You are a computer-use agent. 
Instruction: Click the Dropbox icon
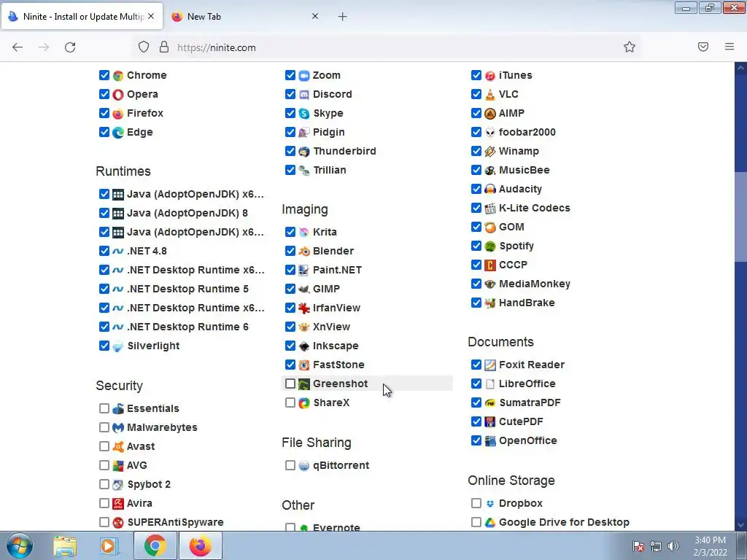[490, 503]
